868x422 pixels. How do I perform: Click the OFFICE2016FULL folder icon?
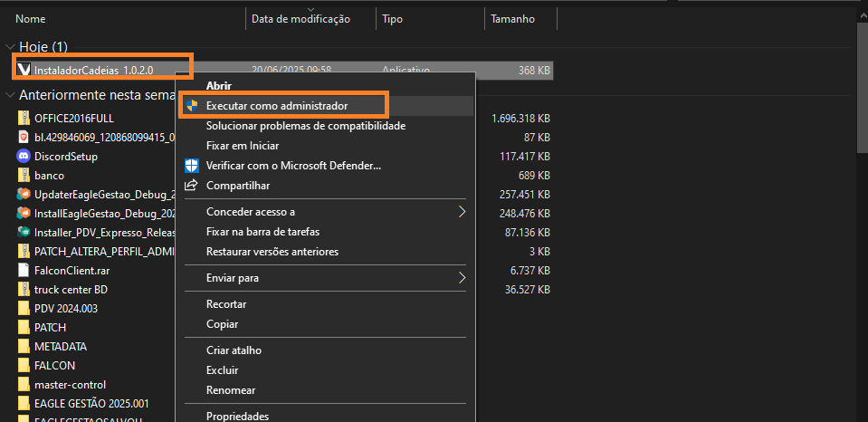(24, 118)
